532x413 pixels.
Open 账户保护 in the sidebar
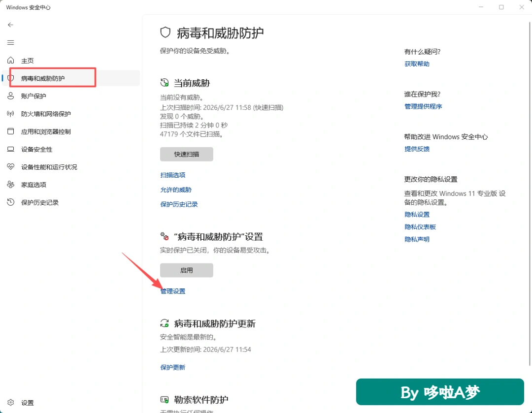pyautogui.click(x=71, y=96)
